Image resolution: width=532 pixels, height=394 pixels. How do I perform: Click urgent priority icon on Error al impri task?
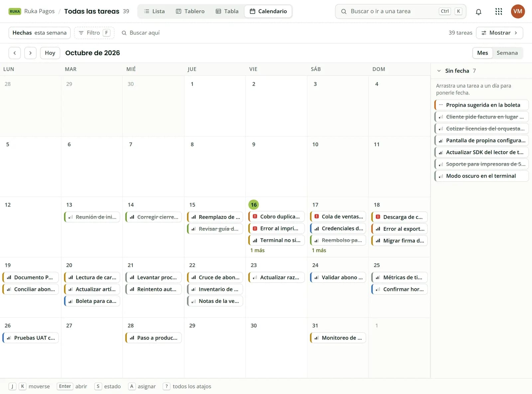click(x=255, y=228)
